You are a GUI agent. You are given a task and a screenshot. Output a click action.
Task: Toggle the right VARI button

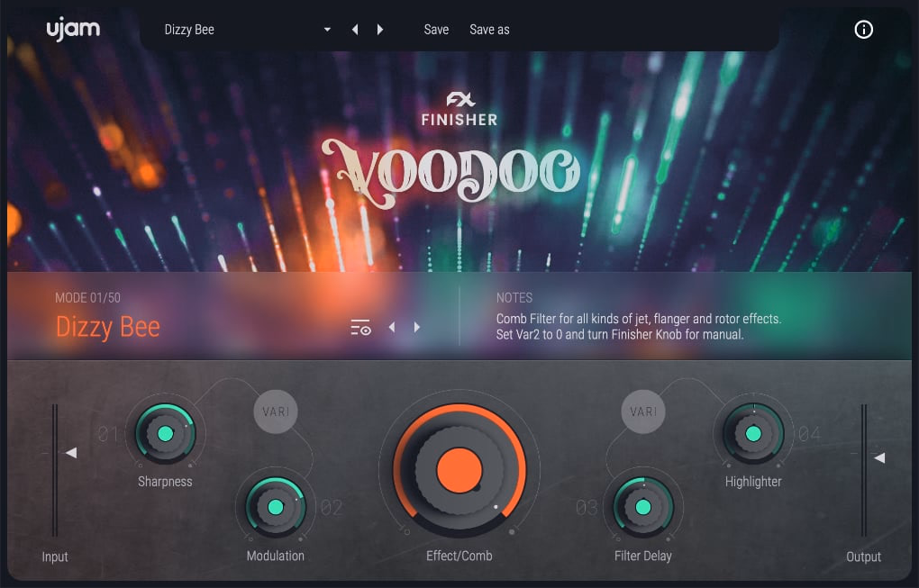[643, 412]
